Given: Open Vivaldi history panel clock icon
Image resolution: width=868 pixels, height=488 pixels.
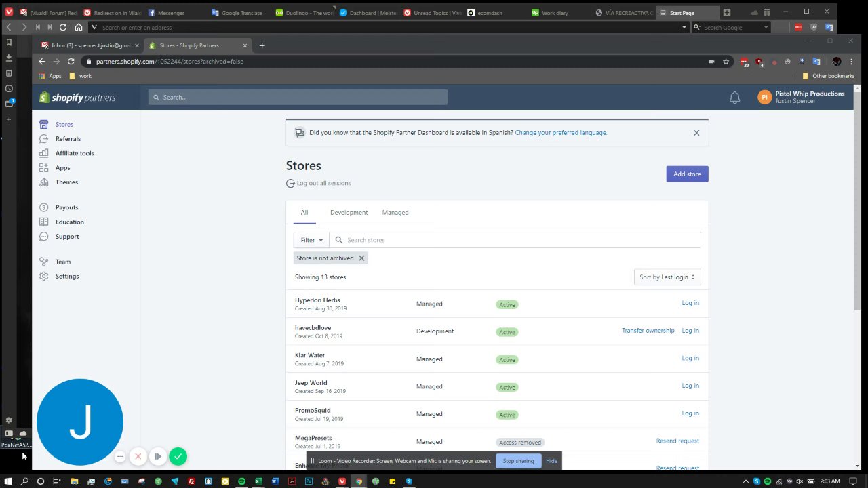Looking at the screenshot, I should [x=9, y=89].
